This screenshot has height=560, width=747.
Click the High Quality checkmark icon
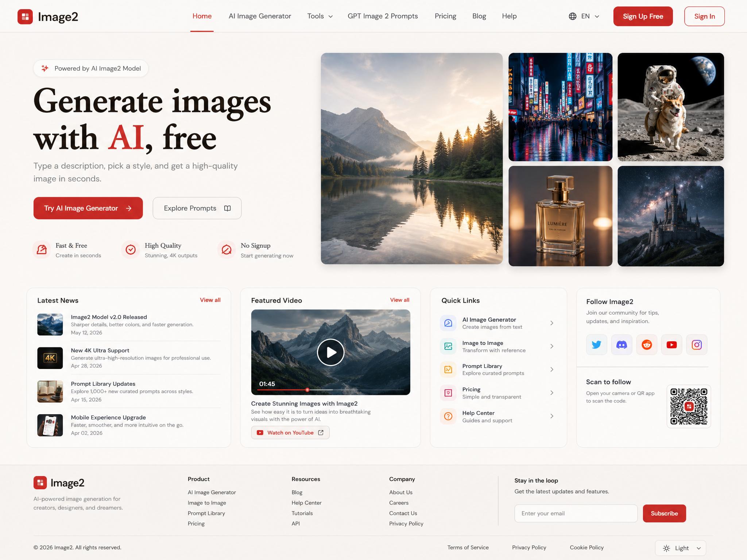(x=131, y=250)
